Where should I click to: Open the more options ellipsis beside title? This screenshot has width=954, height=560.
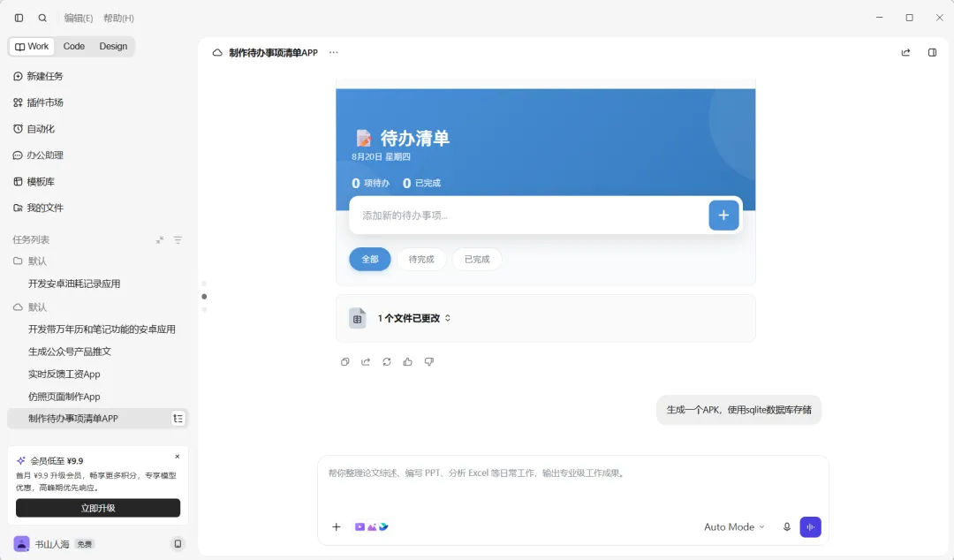pos(333,52)
